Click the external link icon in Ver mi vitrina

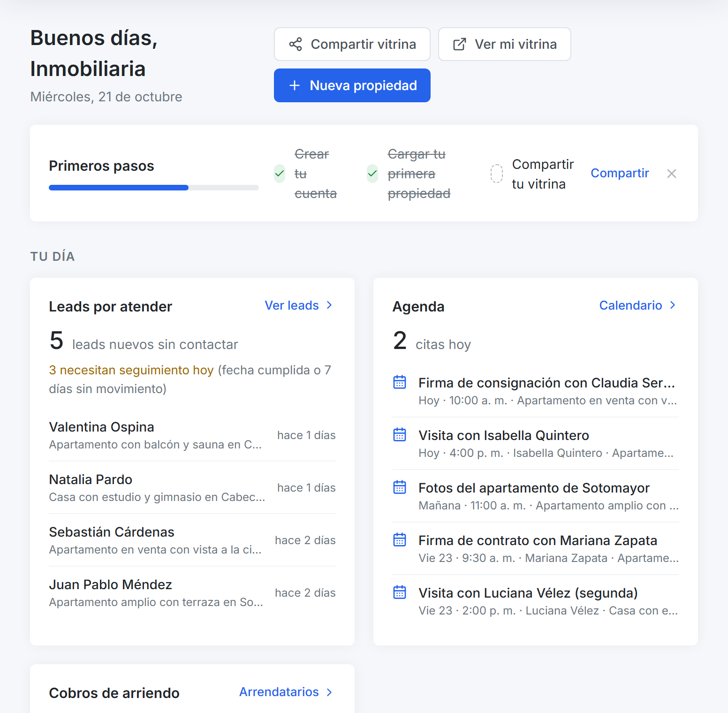(x=460, y=44)
